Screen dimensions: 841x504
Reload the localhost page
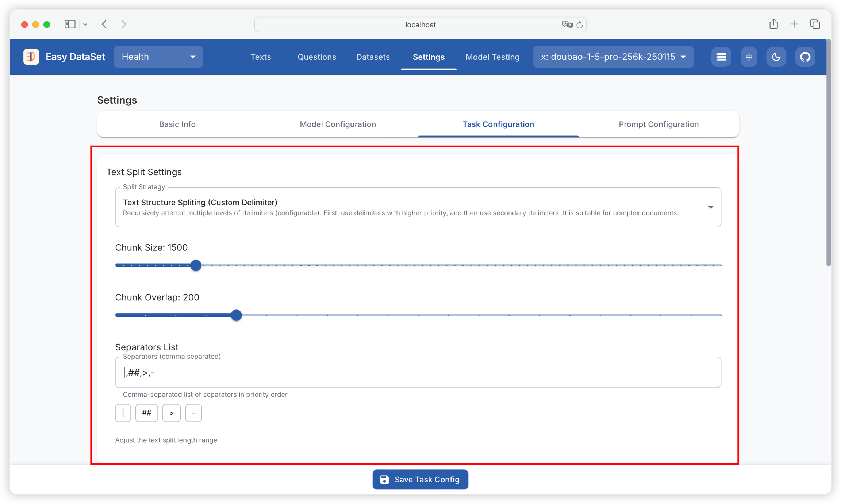[x=579, y=25]
